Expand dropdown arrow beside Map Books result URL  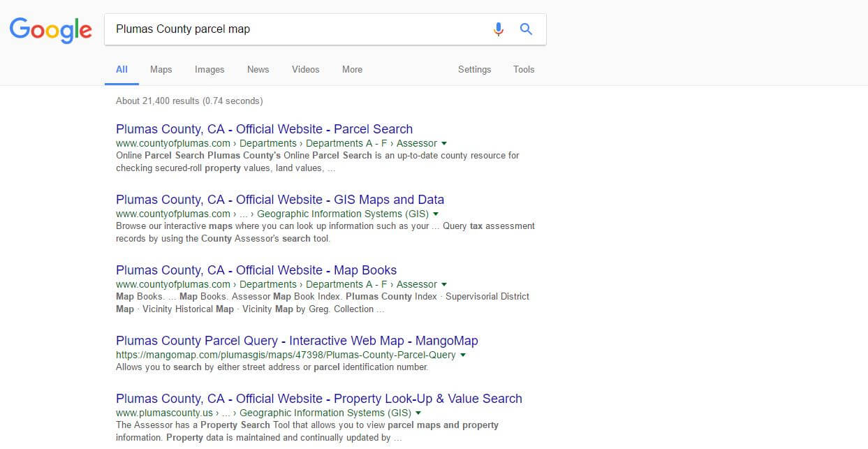pyautogui.click(x=444, y=285)
